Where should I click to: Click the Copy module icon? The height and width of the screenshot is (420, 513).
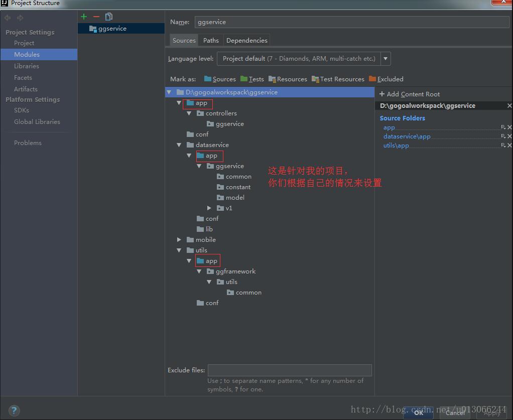pos(109,17)
